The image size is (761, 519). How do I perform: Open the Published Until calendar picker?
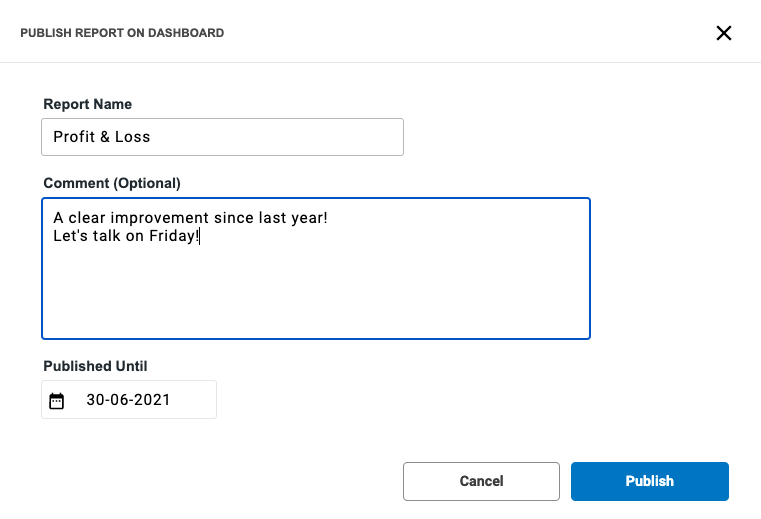[57, 401]
